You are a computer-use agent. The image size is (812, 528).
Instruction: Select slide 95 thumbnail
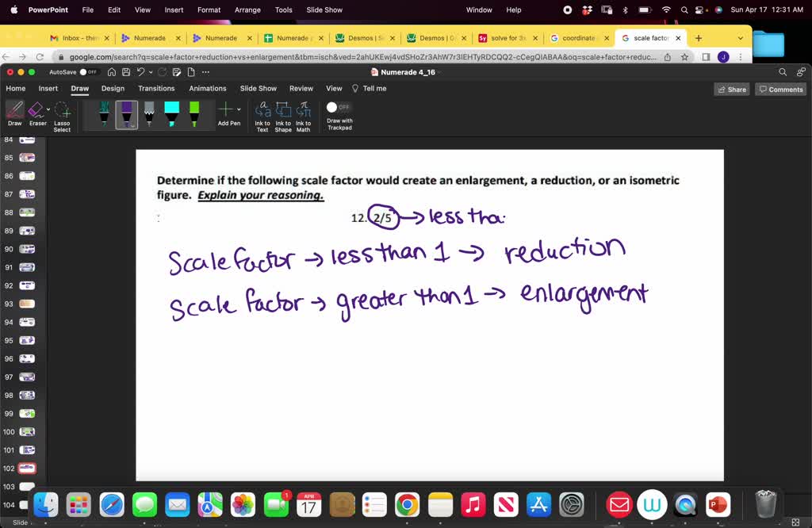click(x=27, y=340)
